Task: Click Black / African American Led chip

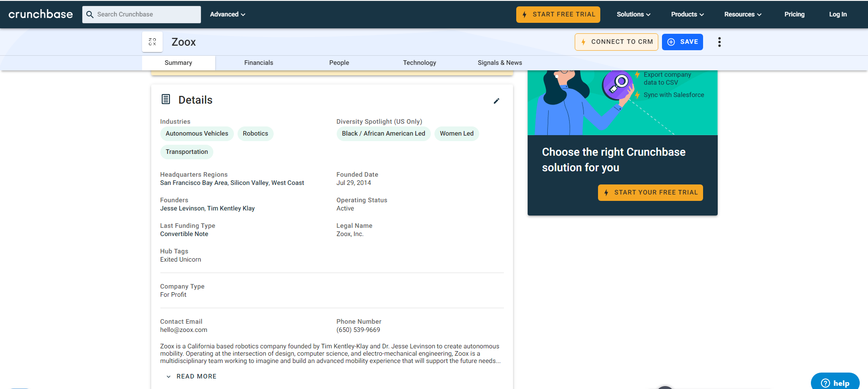Action: (x=383, y=134)
